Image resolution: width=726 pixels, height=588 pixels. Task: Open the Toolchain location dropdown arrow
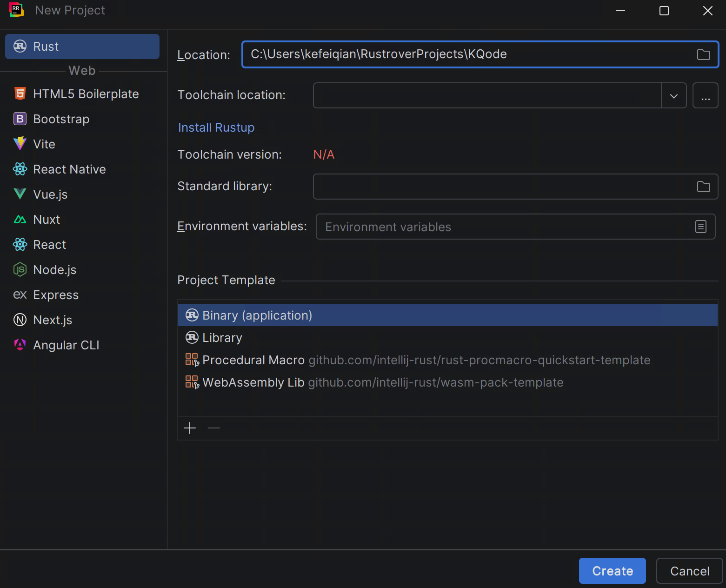(x=674, y=96)
